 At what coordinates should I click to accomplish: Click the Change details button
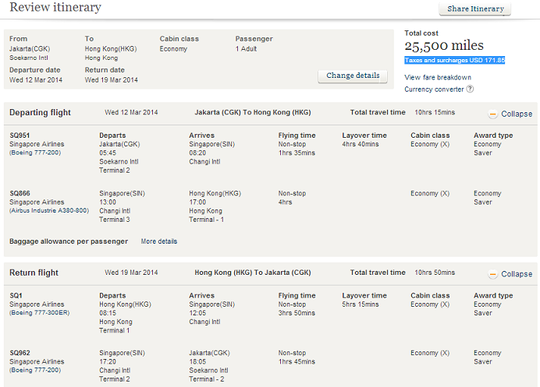353,76
